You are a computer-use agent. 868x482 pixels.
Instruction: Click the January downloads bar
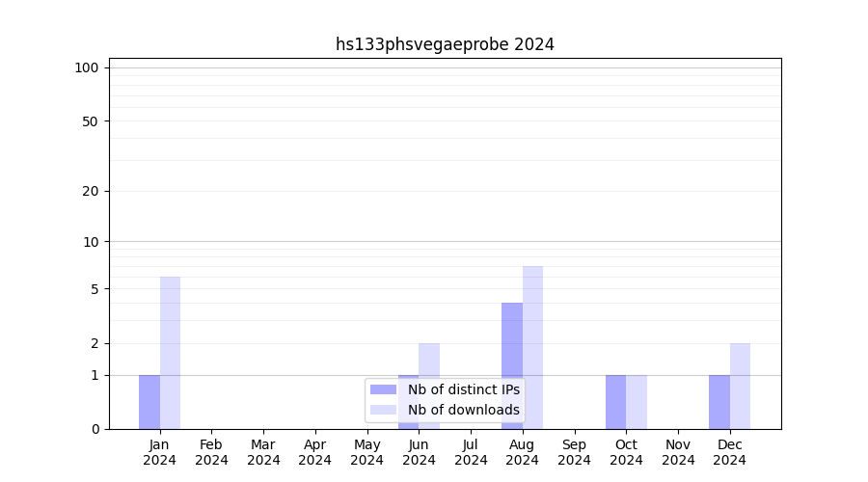[x=170, y=353]
